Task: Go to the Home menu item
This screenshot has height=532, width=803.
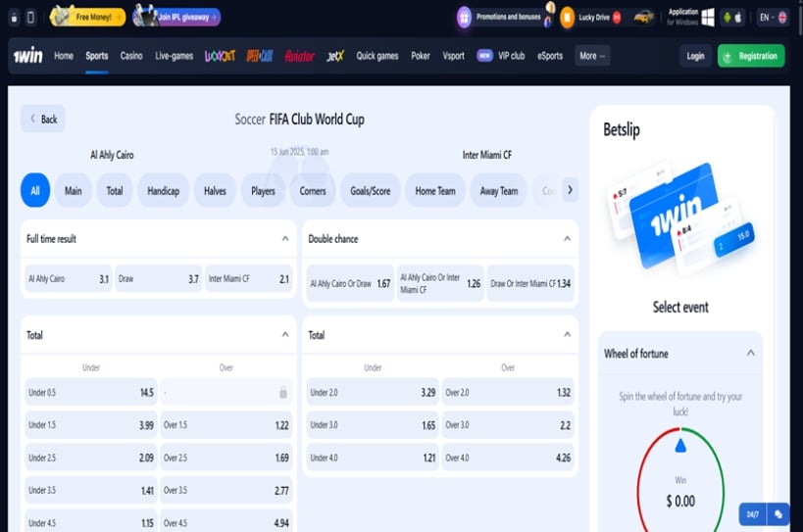Action: point(64,56)
